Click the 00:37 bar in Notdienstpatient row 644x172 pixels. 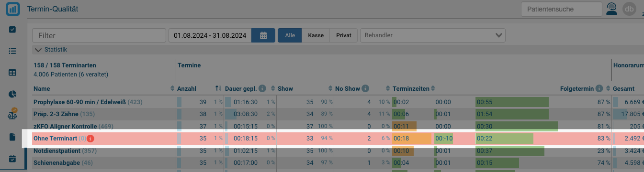[510, 151]
